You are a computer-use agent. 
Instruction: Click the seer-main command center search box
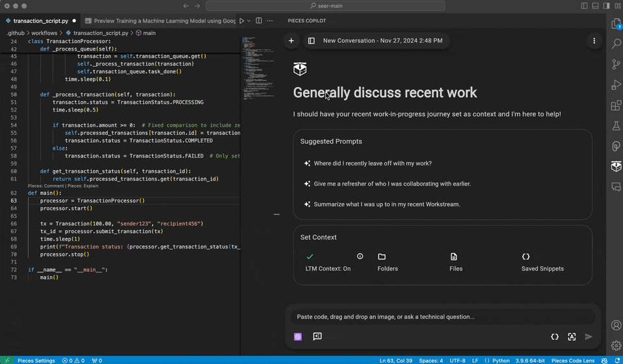click(x=325, y=6)
